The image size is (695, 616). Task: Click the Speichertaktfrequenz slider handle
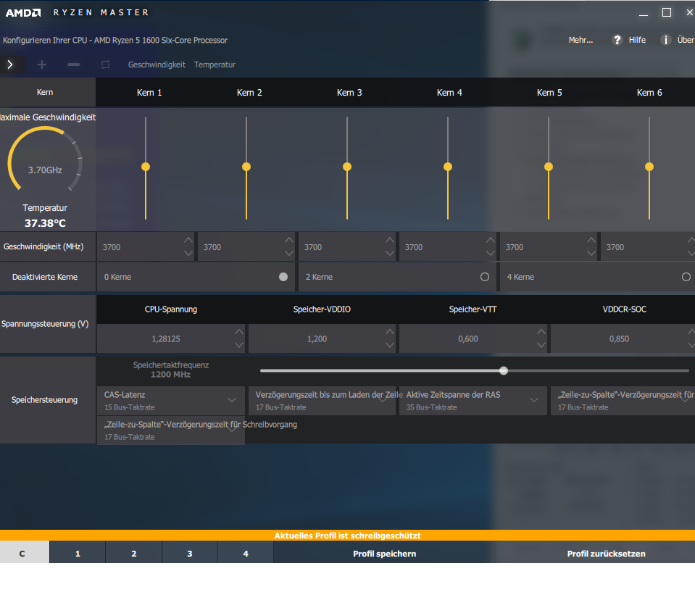pos(504,371)
